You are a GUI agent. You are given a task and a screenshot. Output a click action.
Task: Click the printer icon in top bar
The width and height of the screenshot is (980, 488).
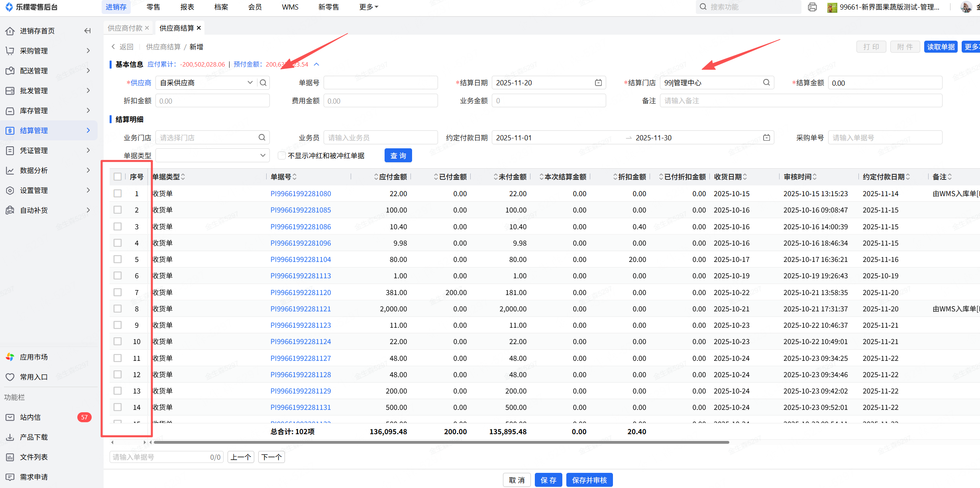click(x=812, y=7)
